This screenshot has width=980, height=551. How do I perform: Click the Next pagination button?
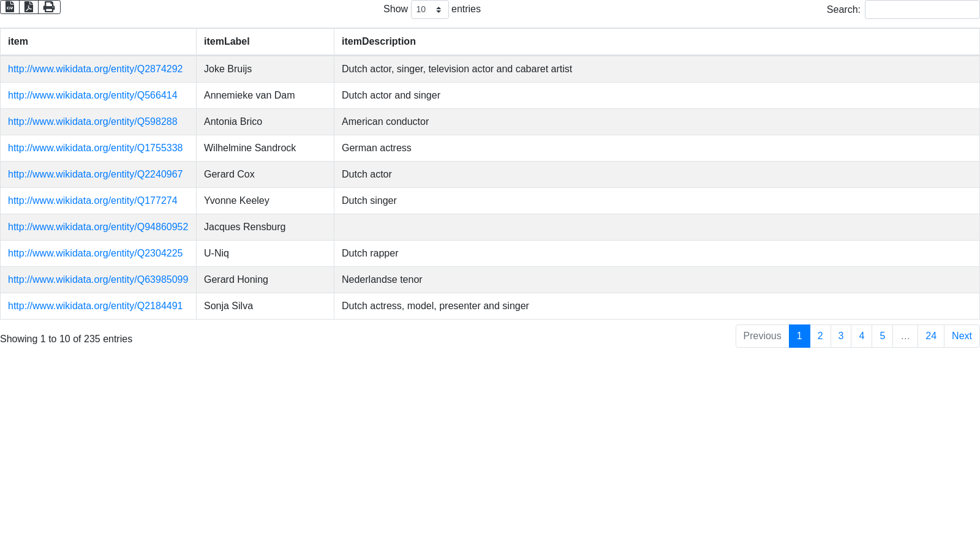962,336
